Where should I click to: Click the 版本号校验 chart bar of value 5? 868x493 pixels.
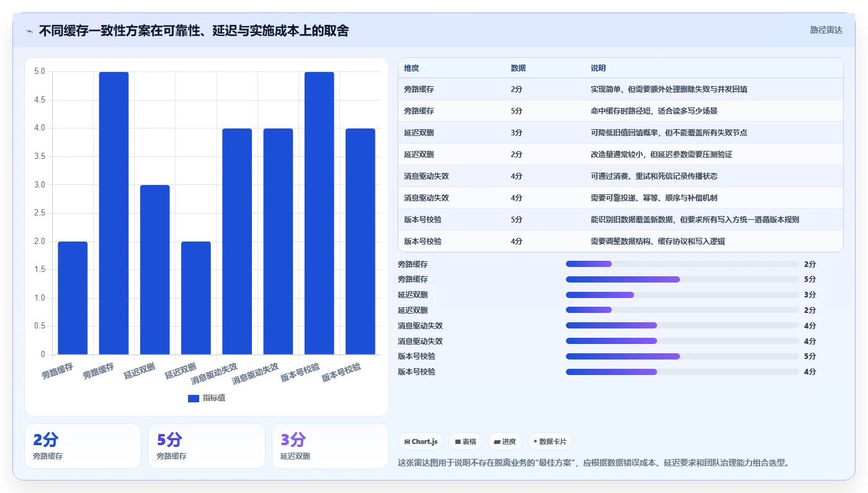pyautogui.click(x=320, y=213)
